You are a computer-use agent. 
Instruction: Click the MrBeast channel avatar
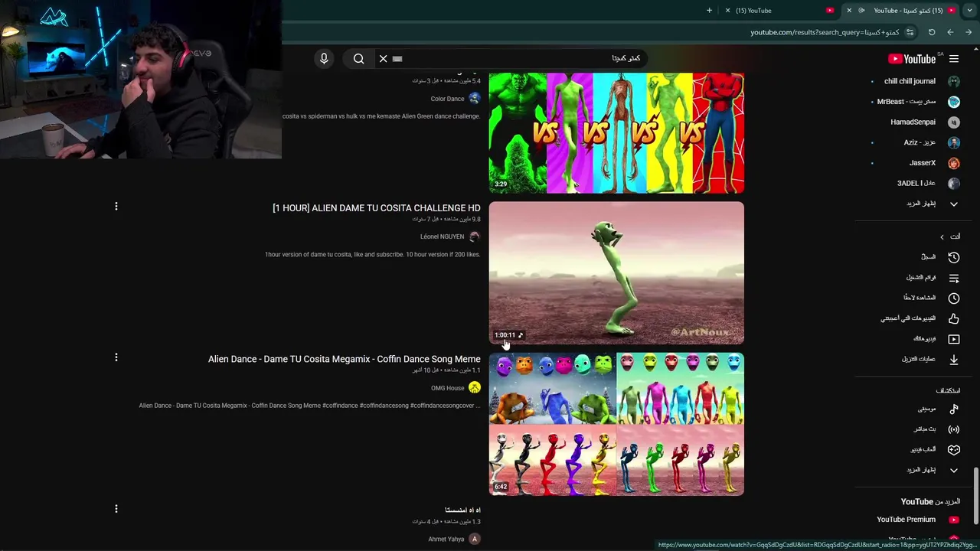954,102
